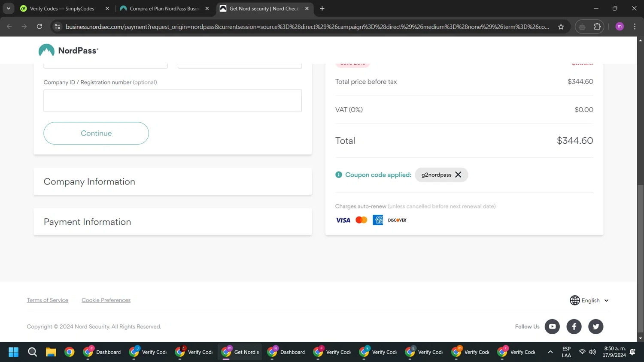Open Wi-Fi network settings in tray

(x=582, y=352)
